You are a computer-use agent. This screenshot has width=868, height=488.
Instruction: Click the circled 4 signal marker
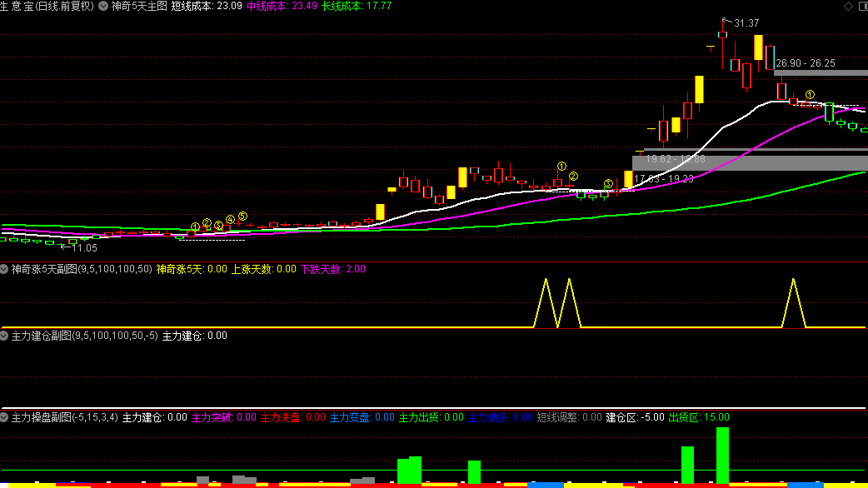[230, 220]
